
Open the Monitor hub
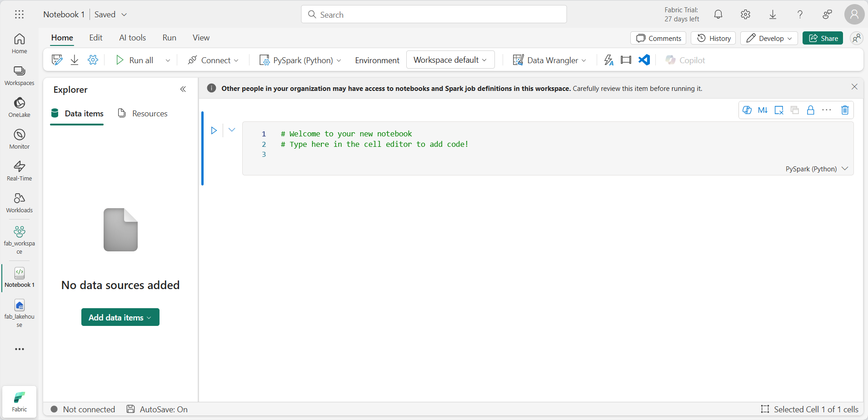click(19, 139)
